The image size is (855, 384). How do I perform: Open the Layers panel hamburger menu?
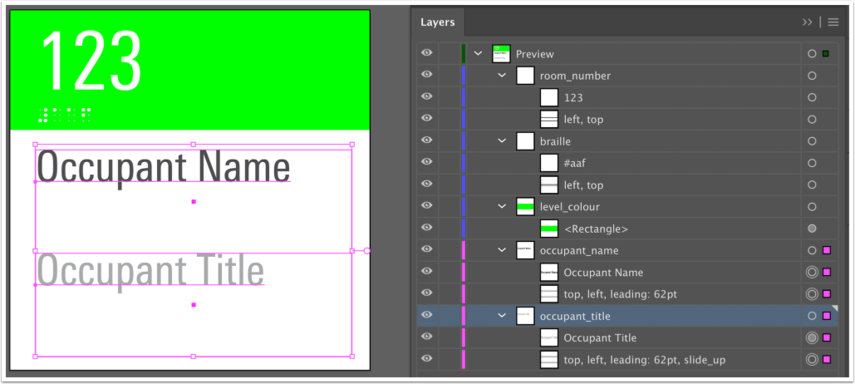(x=833, y=22)
